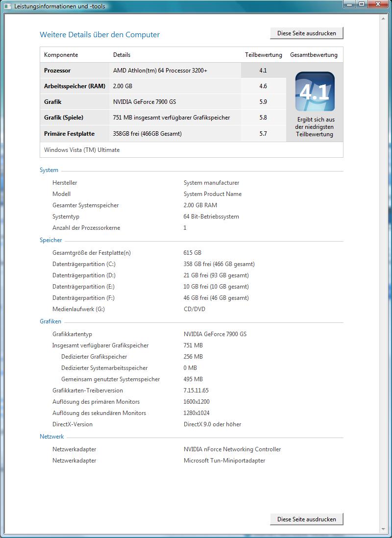This screenshot has width=392, height=538.
Task: Click the '615 GB' total disk size value
Action: point(192,253)
